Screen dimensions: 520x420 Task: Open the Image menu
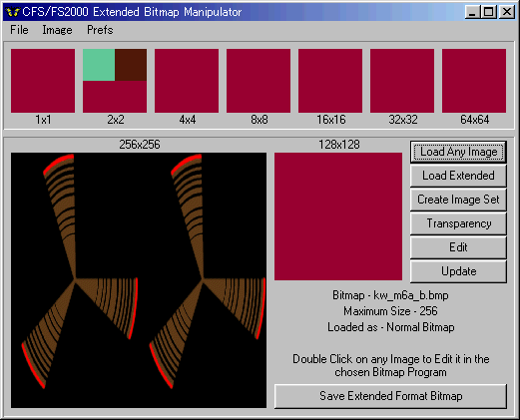click(57, 30)
